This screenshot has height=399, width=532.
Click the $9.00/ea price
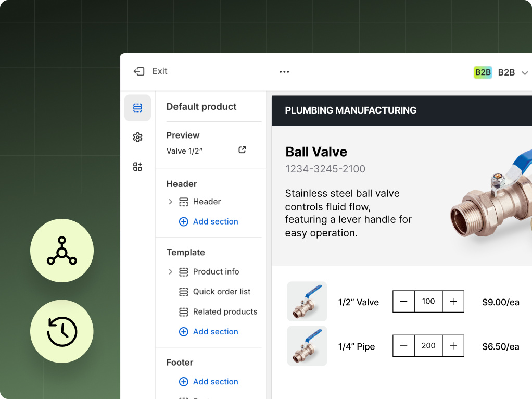501,302
